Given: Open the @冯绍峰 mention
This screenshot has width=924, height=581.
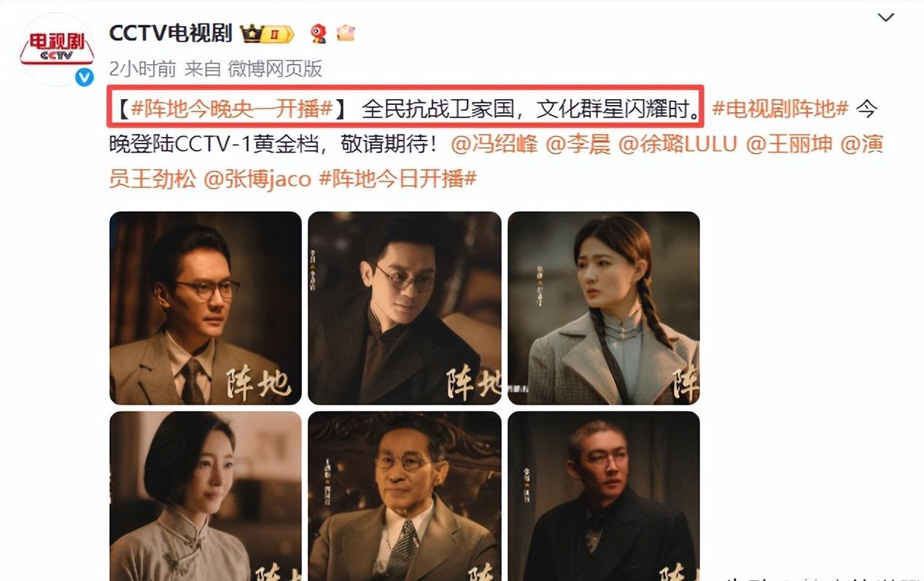Looking at the screenshot, I should (495, 144).
